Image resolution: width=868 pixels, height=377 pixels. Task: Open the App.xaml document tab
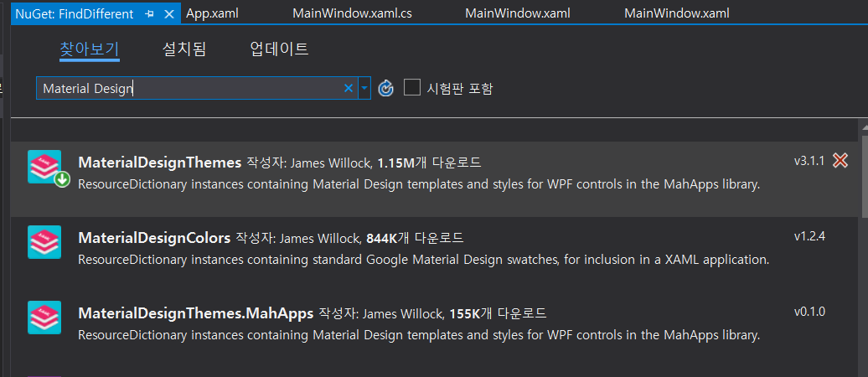[213, 13]
